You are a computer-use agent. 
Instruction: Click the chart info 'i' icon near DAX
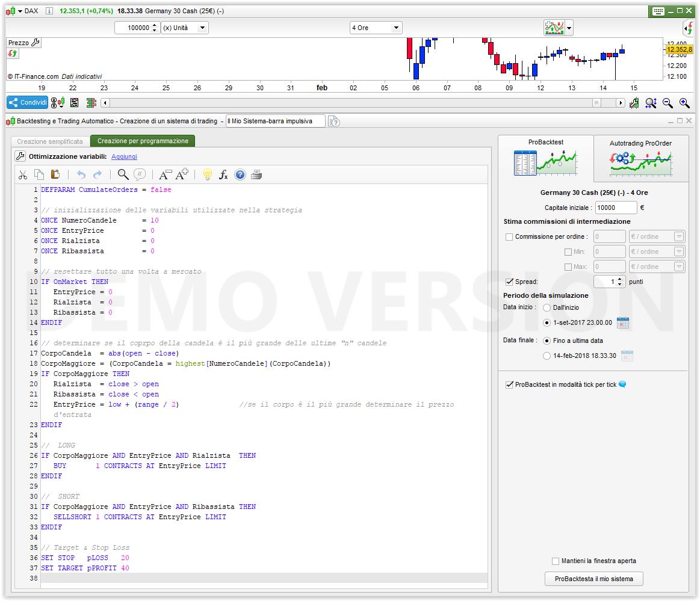[49, 11]
